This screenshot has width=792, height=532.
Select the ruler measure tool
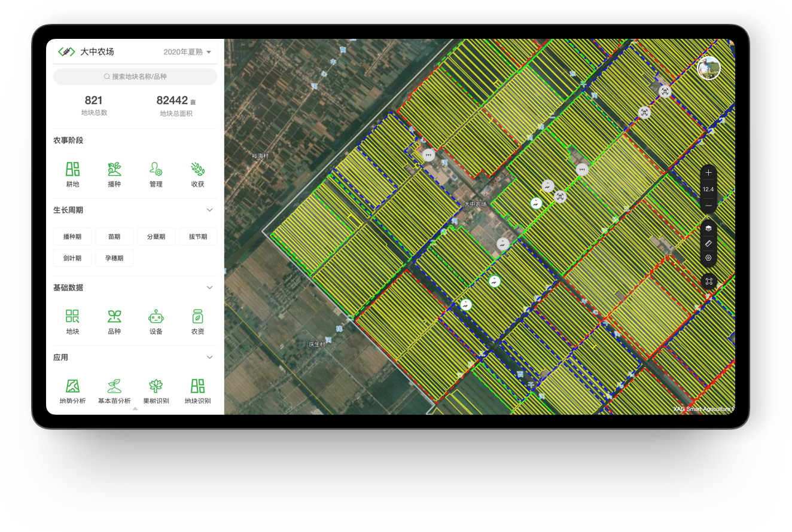(x=708, y=243)
